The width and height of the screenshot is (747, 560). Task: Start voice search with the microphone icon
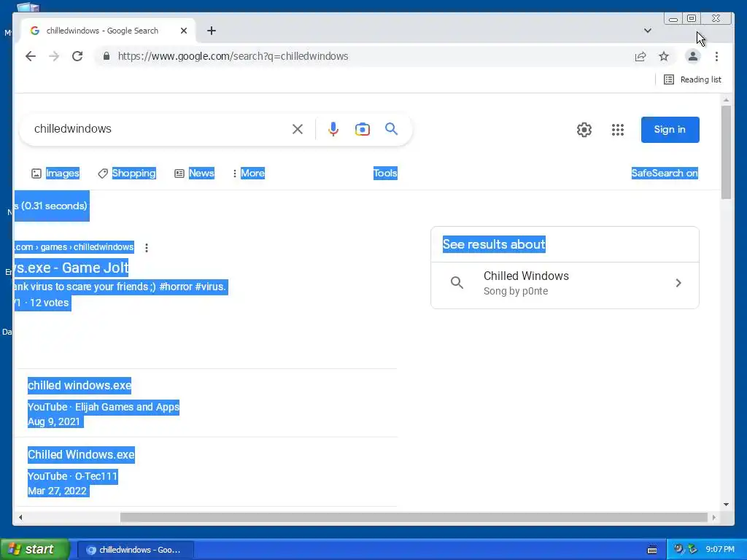pyautogui.click(x=333, y=129)
